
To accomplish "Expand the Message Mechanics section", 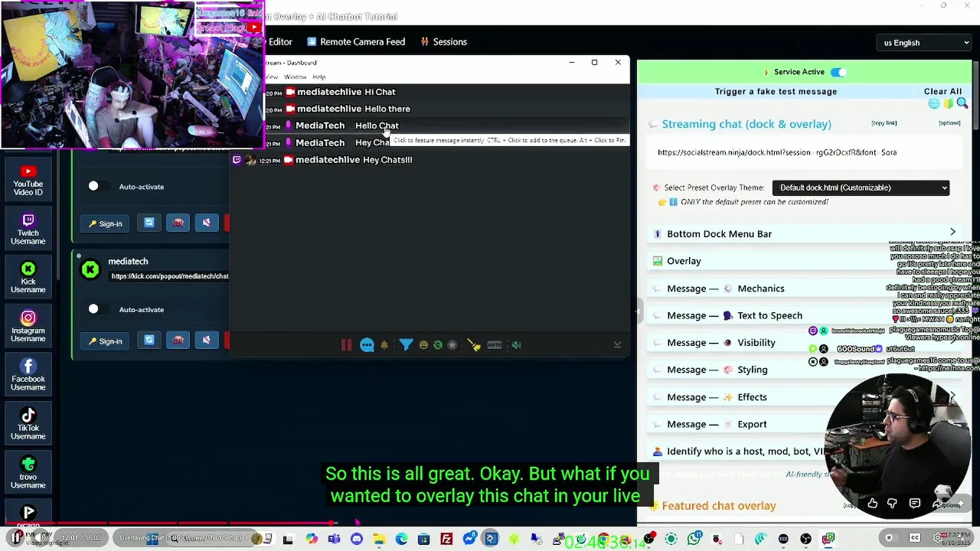I will [x=804, y=289].
